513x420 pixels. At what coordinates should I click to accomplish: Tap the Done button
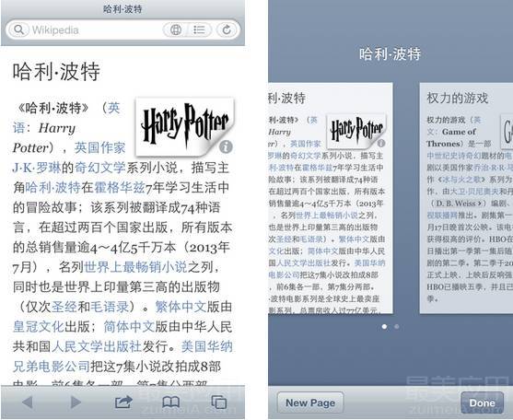coord(482,402)
